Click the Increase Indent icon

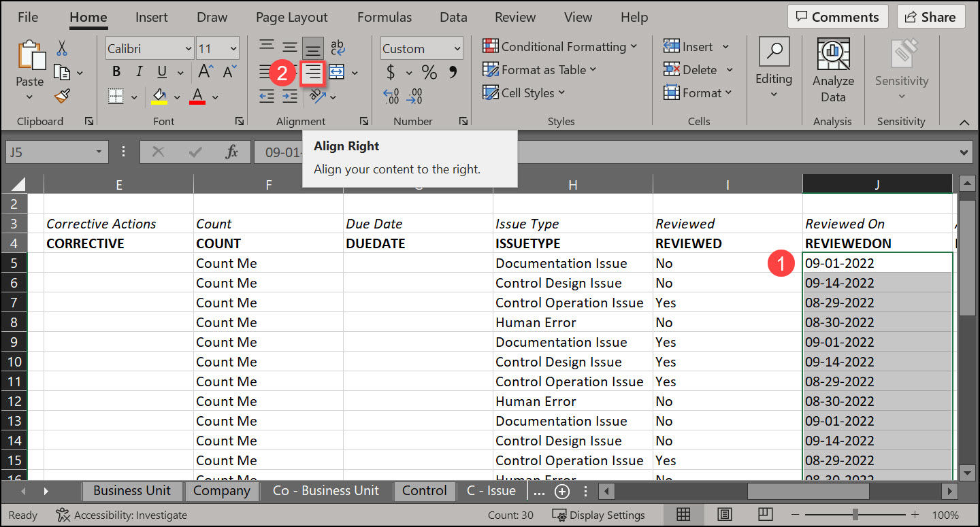pos(290,97)
